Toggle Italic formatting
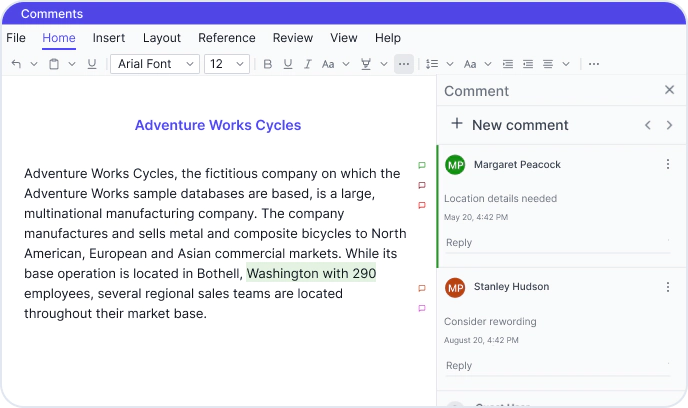The width and height of the screenshot is (688, 408). [308, 64]
